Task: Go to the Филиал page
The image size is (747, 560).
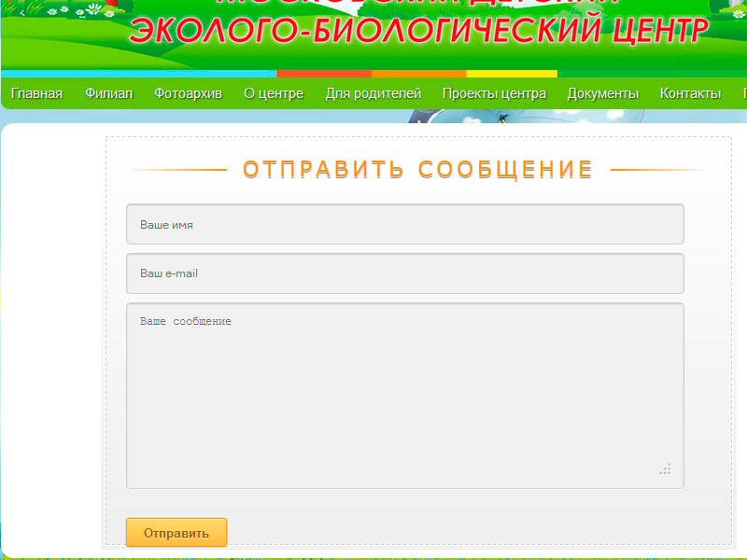Action: click(108, 93)
